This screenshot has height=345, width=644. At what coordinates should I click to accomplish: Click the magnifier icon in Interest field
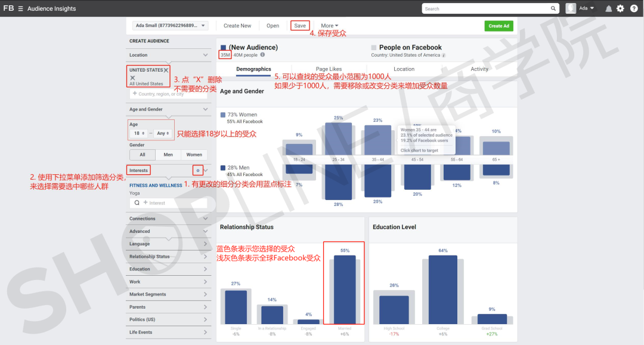click(x=137, y=203)
